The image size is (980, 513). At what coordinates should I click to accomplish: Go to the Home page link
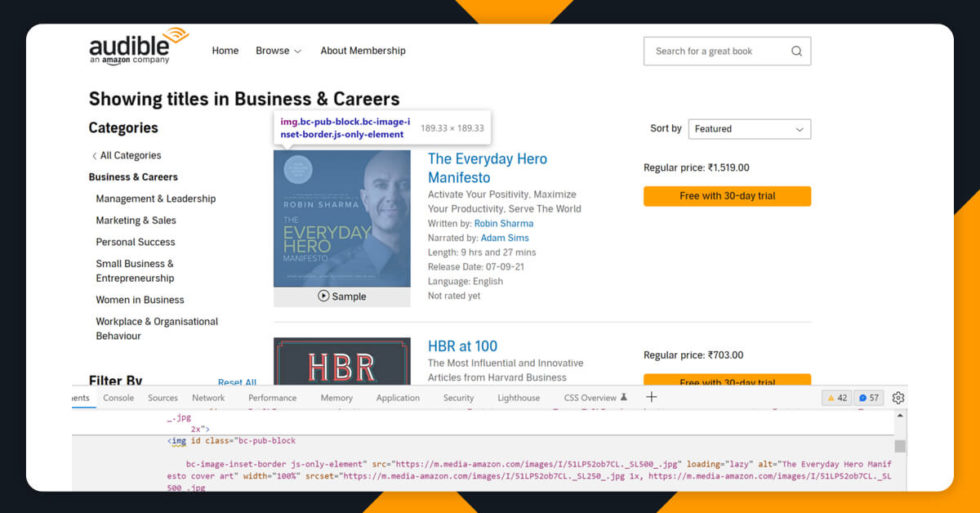(225, 51)
